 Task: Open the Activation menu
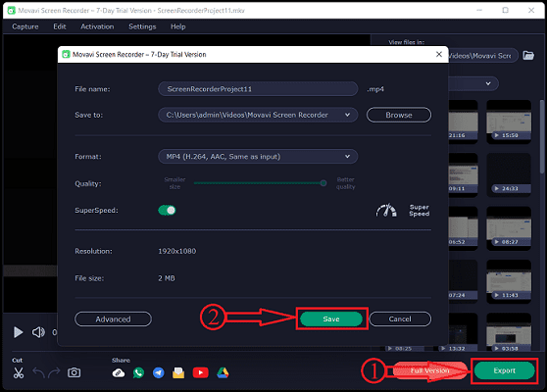pos(97,26)
